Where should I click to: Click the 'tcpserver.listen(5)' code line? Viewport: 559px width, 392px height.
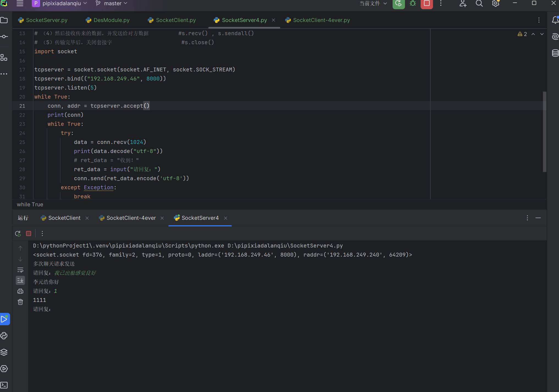[x=65, y=88]
